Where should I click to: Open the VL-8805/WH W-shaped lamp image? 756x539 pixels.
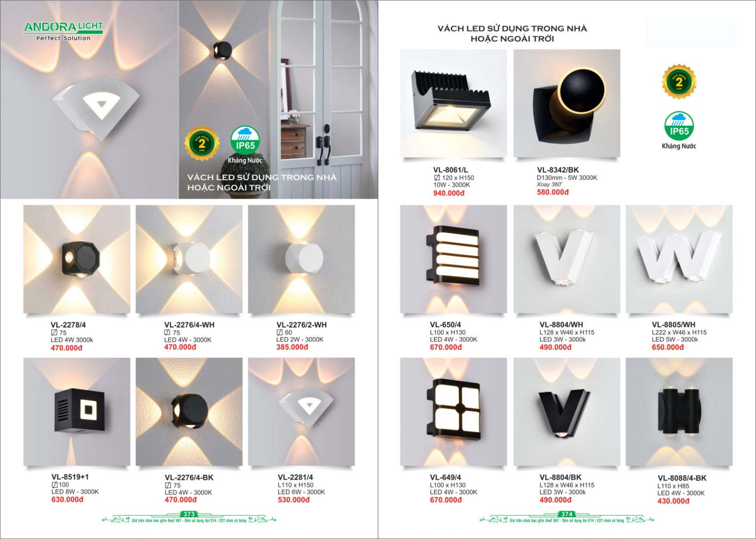click(679, 259)
